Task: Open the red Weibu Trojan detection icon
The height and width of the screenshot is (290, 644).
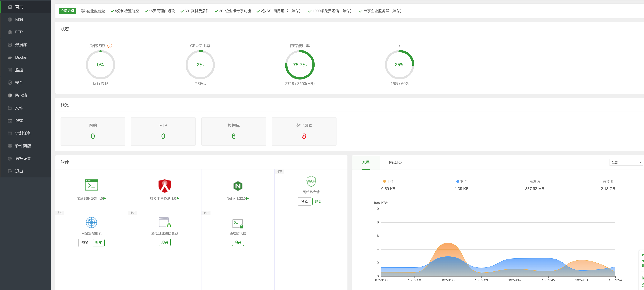Action: (x=164, y=186)
